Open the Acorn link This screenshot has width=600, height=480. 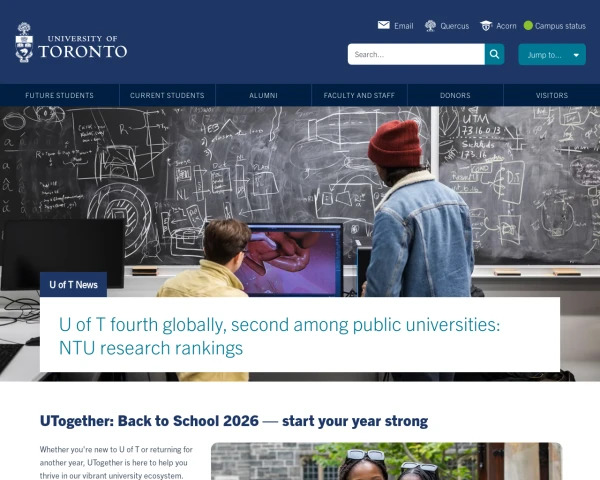506,26
